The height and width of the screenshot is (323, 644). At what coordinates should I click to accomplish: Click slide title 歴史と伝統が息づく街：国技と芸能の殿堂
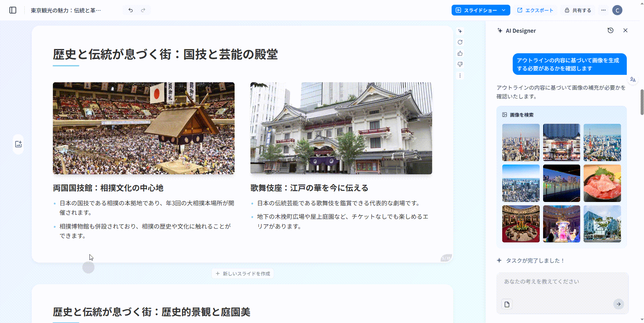point(165,54)
